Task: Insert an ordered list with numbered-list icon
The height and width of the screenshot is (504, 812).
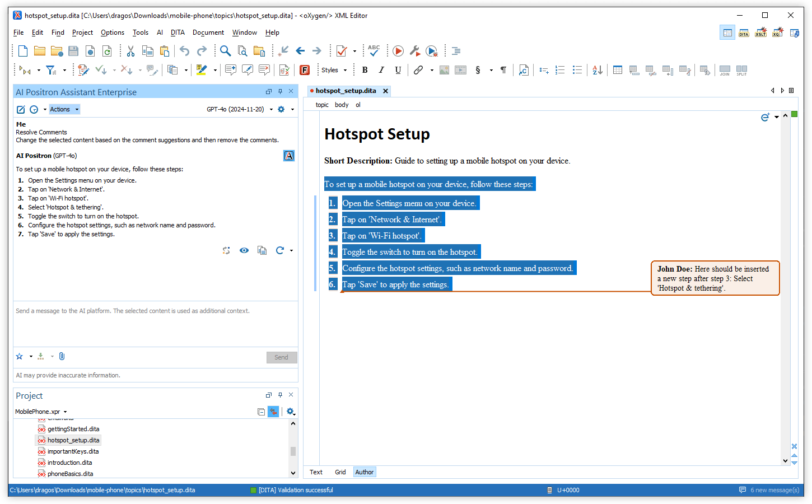Action: [560, 70]
